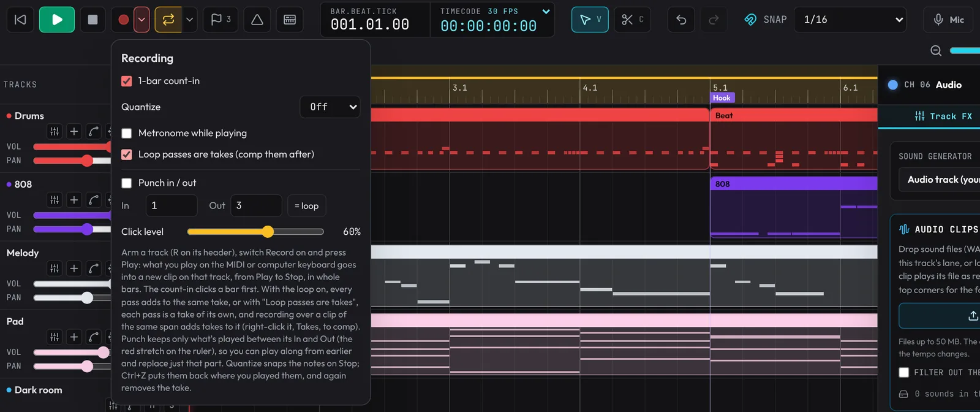This screenshot has height=412, width=980.
Task: Hit the red Record button
Action: (123, 20)
